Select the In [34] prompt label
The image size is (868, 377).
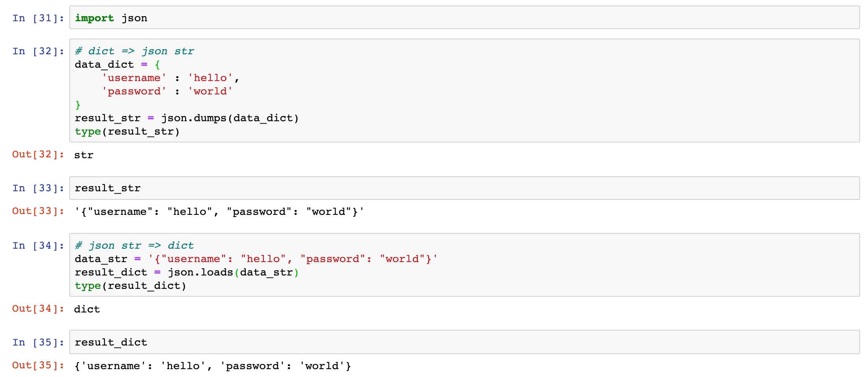coord(38,246)
